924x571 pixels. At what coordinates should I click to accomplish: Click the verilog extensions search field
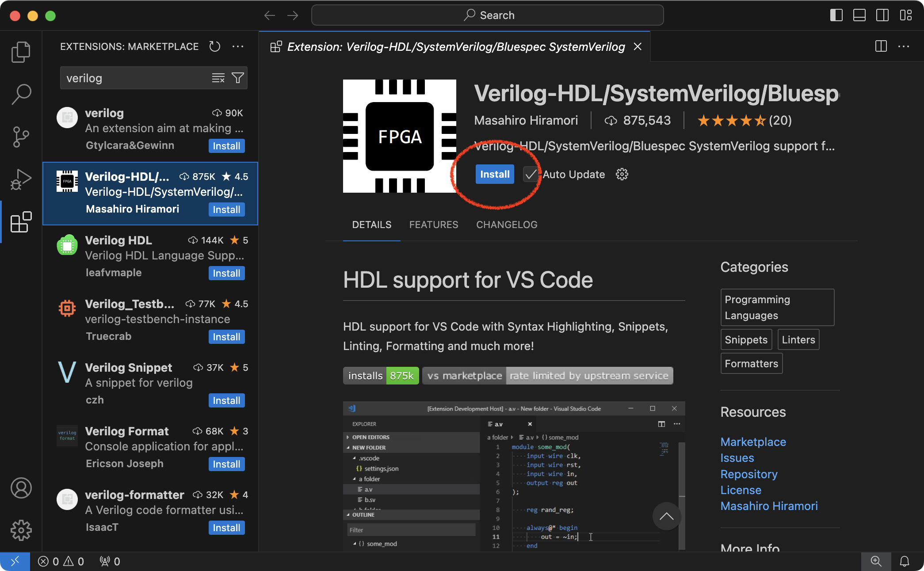133,78
